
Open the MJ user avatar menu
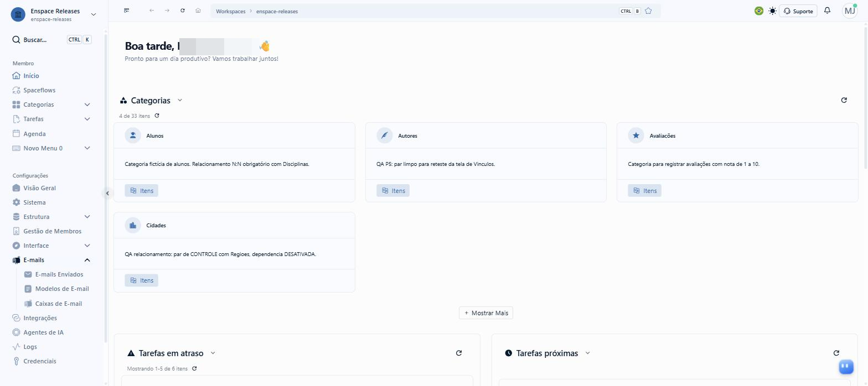click(x=850, y=11)
